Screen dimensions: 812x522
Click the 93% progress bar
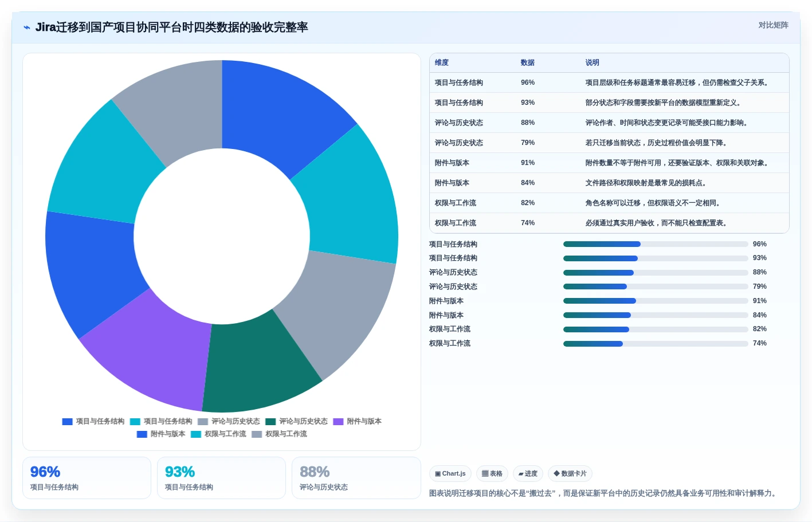(656, 258)
